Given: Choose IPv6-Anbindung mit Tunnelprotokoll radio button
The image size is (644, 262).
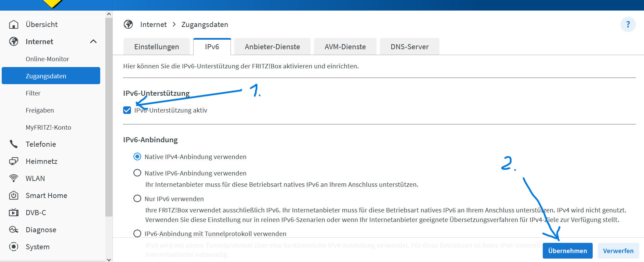Looking at the screenshot, I should [137, 234].
